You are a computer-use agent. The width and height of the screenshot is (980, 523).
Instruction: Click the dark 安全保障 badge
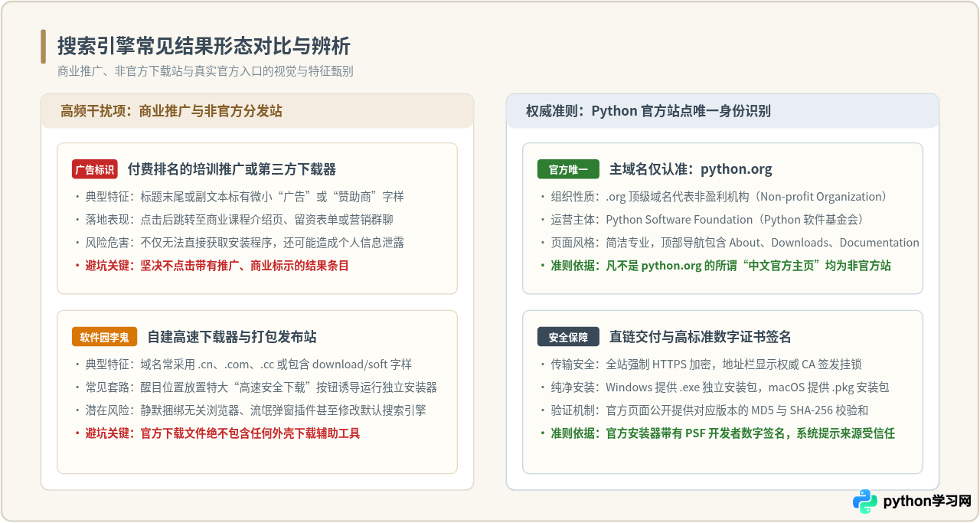click(x=568, y=337)
